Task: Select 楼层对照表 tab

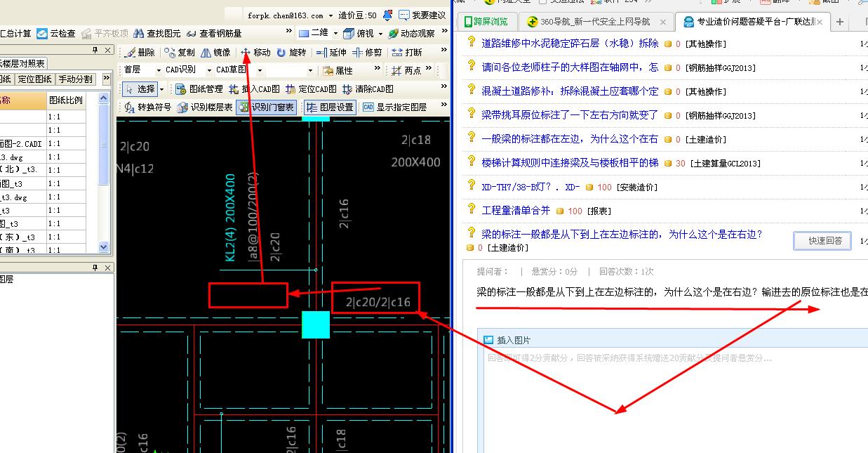Action: [x=22, y=64]
